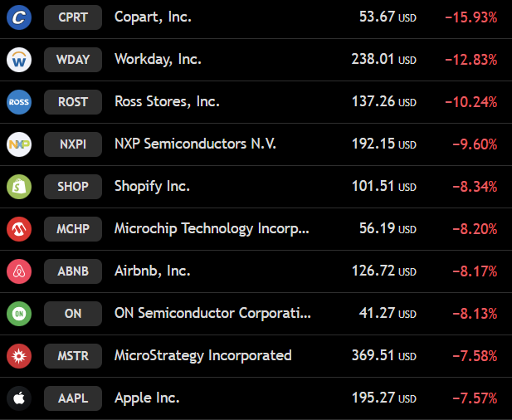Click the ON Semiconductor green logo
This screenshot has height=420, width=512.
pos(19,314)
